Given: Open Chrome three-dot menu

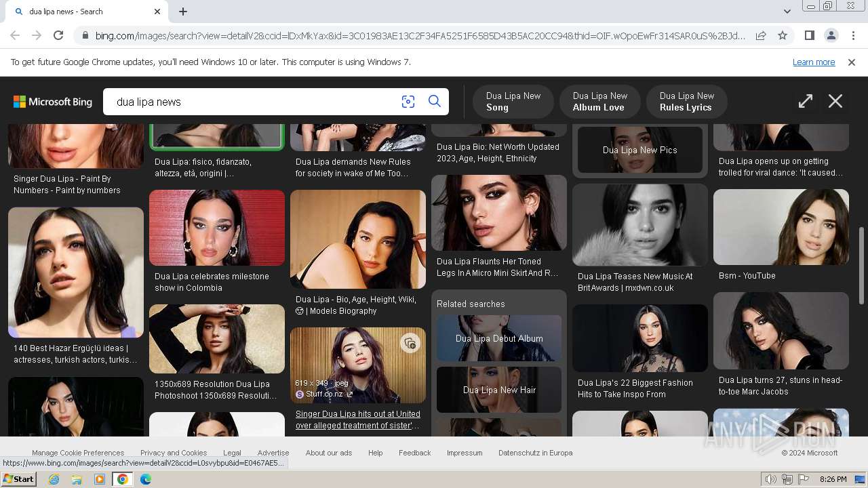Looking at the screenshot, I should 853,35.
